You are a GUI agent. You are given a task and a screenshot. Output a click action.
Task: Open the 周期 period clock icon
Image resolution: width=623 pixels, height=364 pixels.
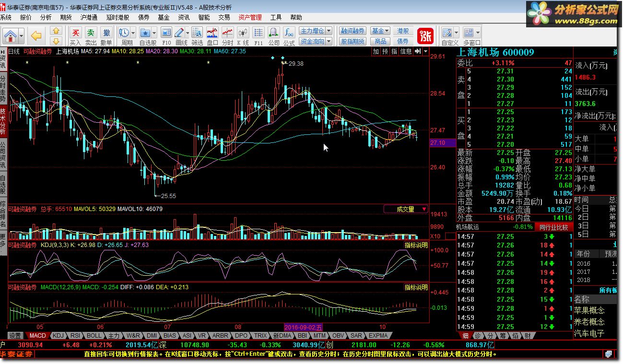coord(124,33)
